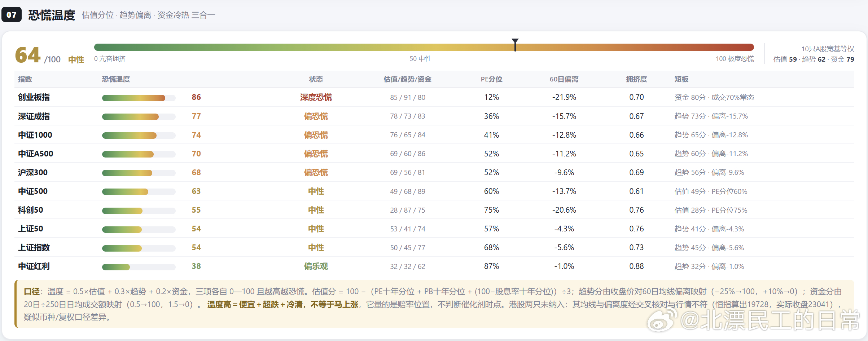Viewport: 868px width, 341px height.
Task: Select the 创业板指 index name
Action: (34, 97)
